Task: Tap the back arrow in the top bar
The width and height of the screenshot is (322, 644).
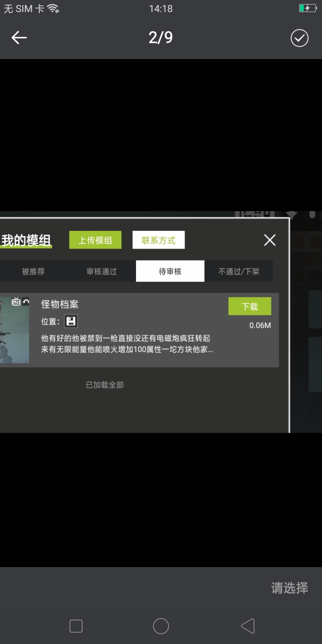Action: point(19,38)
